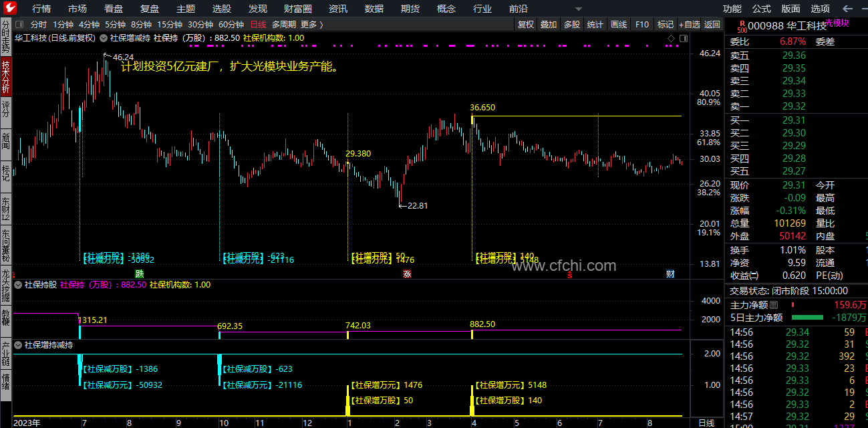Screen dimensions: 868x428
Task: Click the R 500 badge icon beside the stock code
Action: (742, 25)
